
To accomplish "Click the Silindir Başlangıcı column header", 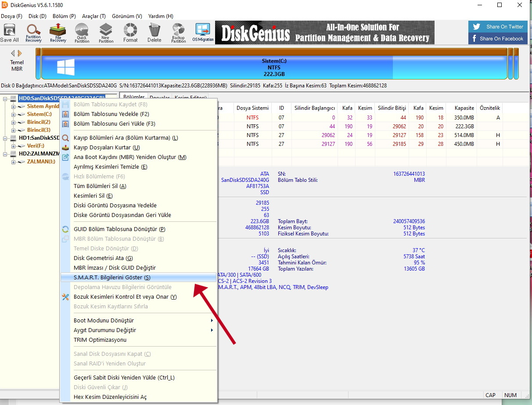I will 315,108.
